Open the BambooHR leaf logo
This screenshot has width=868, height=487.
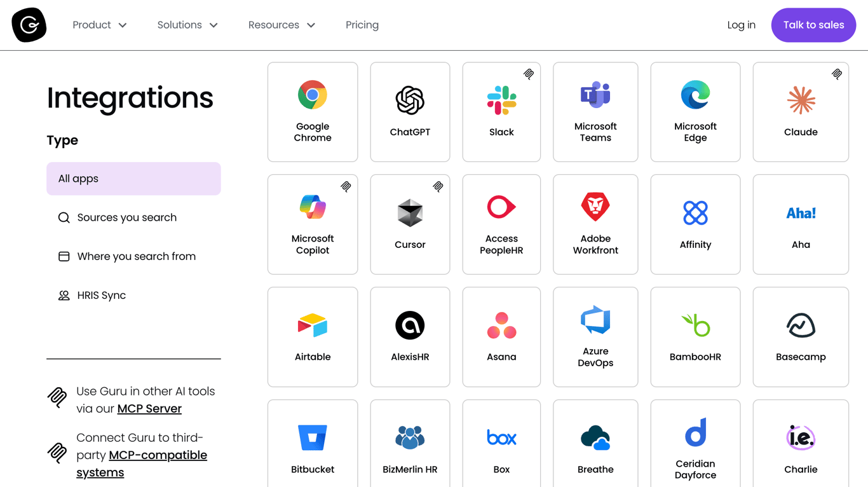click(695, 326)
